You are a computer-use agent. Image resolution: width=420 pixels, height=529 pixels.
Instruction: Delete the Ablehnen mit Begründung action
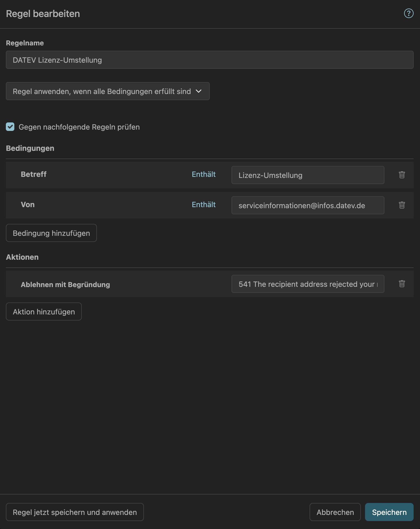[x=402, y=284]
